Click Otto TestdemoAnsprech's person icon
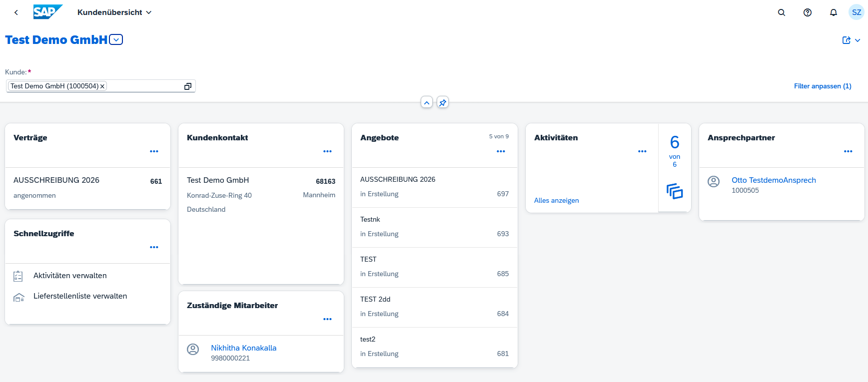The image size is (868, 382). (714, 181)
